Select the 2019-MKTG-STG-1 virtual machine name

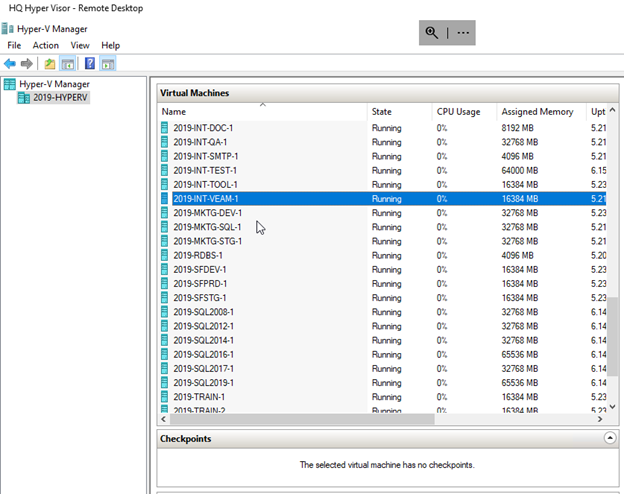[x=207, y=241]
